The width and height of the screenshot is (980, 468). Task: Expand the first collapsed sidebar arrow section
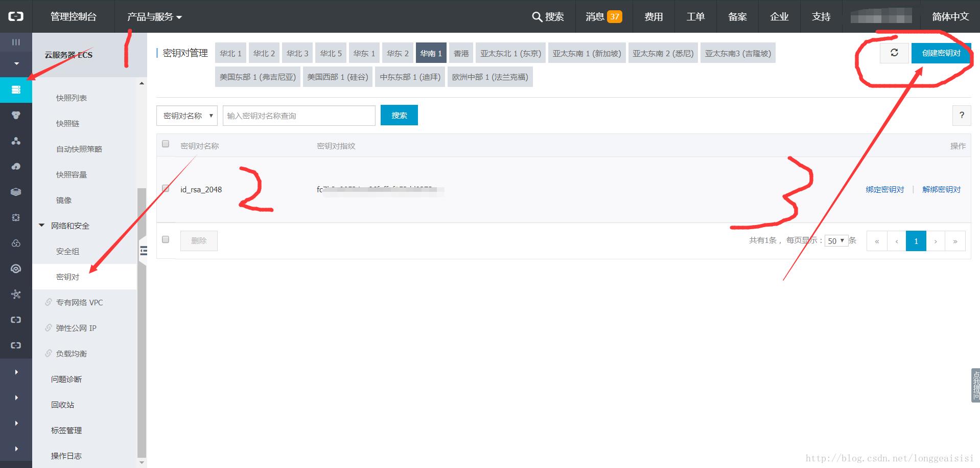pos(16,372)
